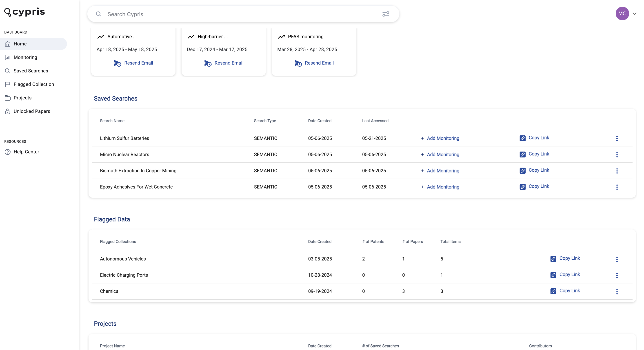
Task: Click the Help Center question icon
Action: 8,152
